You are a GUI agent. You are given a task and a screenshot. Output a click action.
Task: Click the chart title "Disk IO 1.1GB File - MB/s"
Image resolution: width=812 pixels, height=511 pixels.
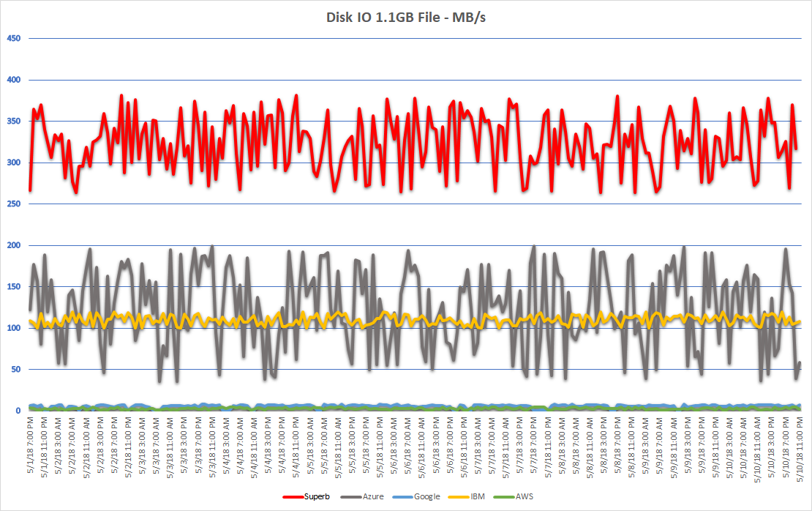click(x=406, y=18)
